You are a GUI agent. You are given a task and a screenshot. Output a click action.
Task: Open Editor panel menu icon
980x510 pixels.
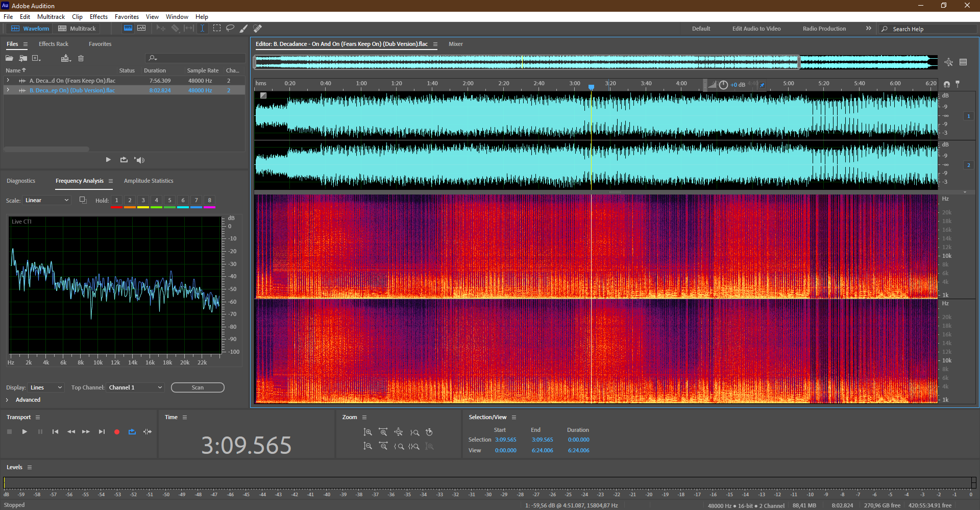tap(435, 44)
